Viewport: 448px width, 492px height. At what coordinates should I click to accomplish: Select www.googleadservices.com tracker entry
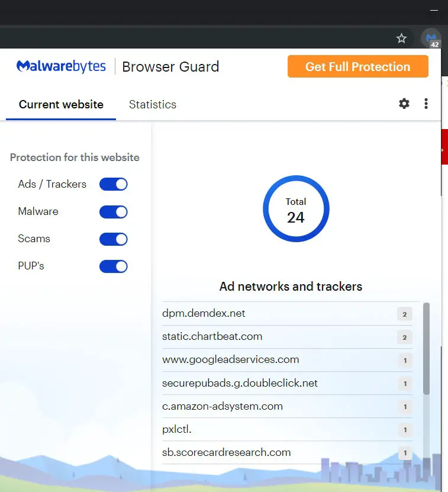pyautogui.click(x=287, y=360)
